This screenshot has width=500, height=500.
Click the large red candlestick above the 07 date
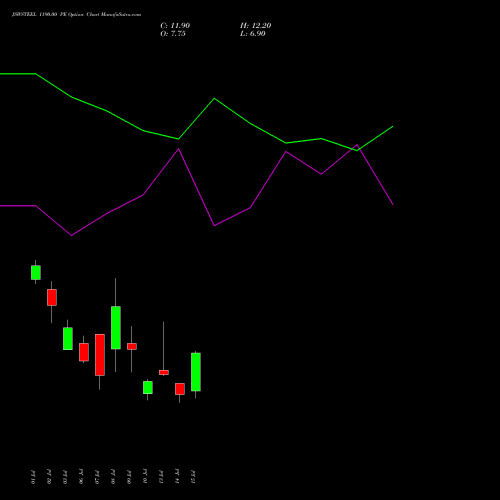coord(100,355)
